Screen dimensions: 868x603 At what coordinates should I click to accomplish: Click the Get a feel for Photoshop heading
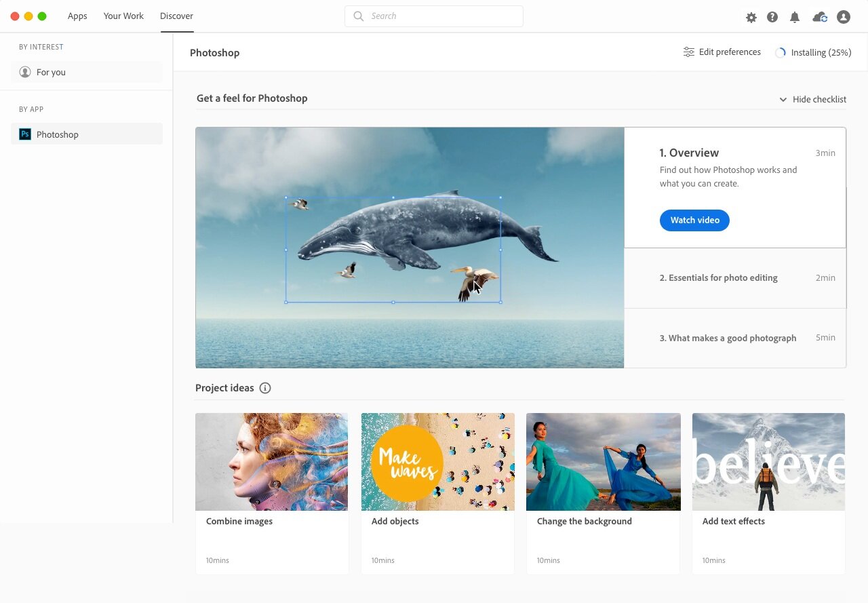tap(252, 98)
